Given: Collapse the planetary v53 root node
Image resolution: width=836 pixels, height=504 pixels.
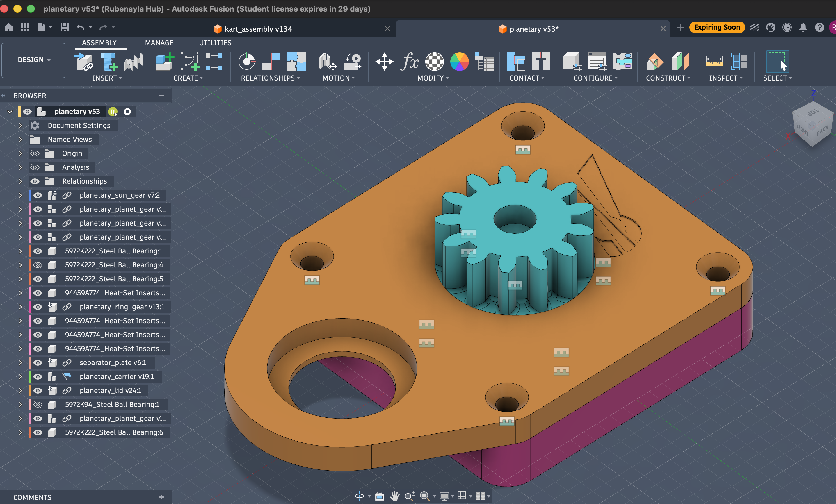Looking at the screenshot, I should (10, 112).
